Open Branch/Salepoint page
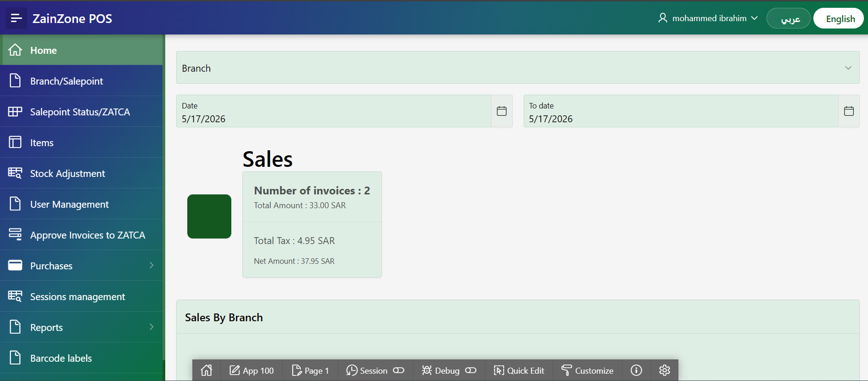This screenshot has width=868, height=381. [81, 81]
